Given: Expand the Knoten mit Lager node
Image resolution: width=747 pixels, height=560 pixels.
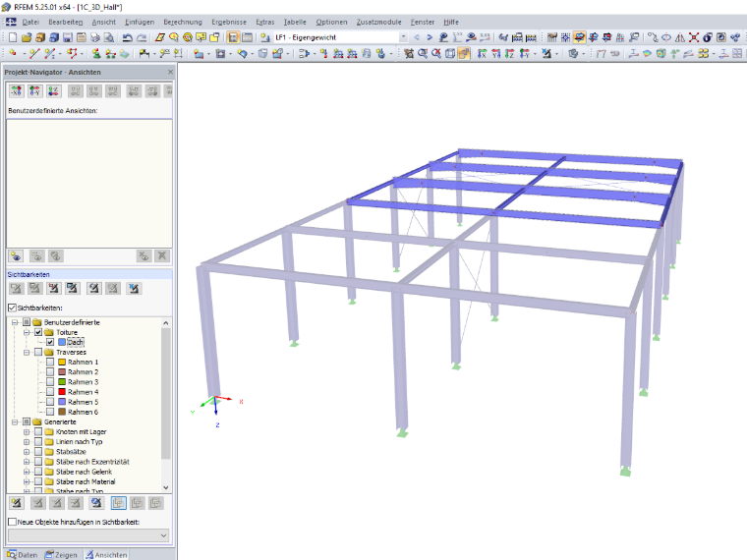Looking at the screenshot, I should [27, 432].
